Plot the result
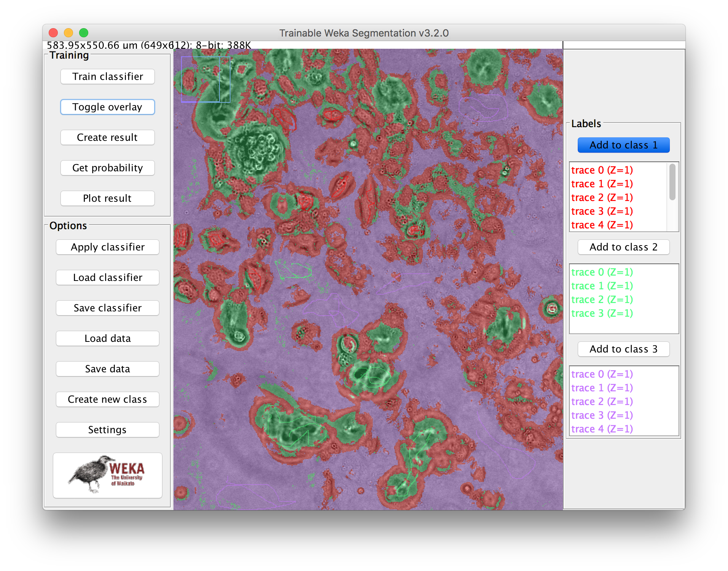Image resolution: width=728 pixels, height=571 pixels. tap(107, 198)
